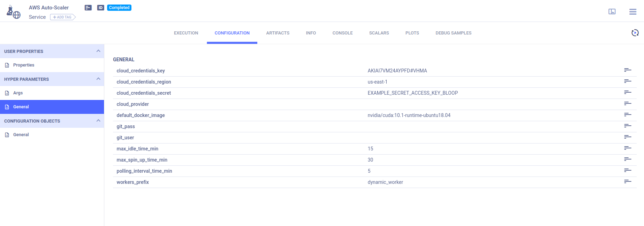
Task: Click description icon for workers_prefix row
Action: (627, 182)
